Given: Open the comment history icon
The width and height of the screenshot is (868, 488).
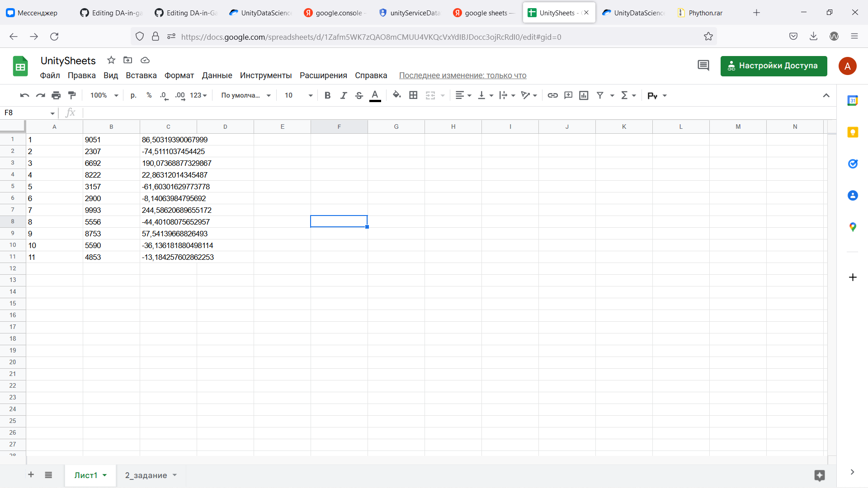Looking at the screenshot, I should pos(703,66).
